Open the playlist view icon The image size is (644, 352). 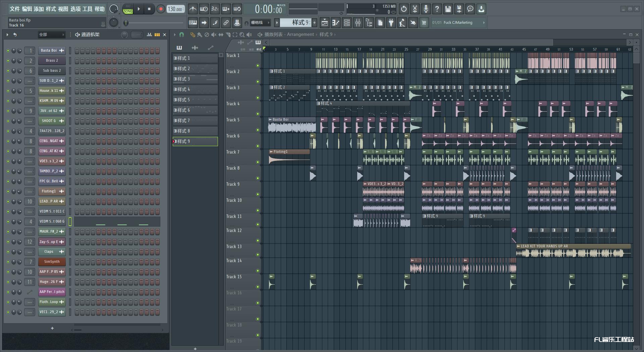[325, 22]
